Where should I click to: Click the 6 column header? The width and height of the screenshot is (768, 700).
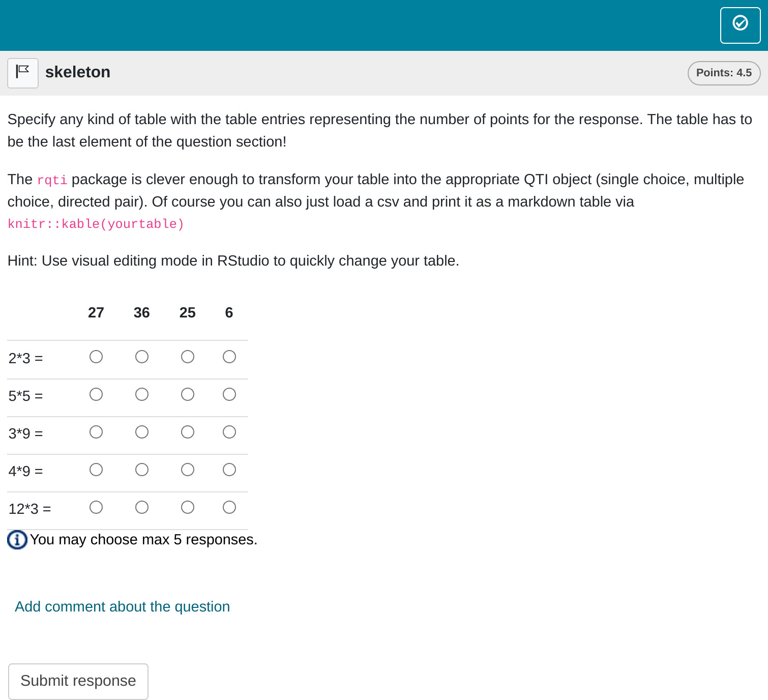pos(229,312)
